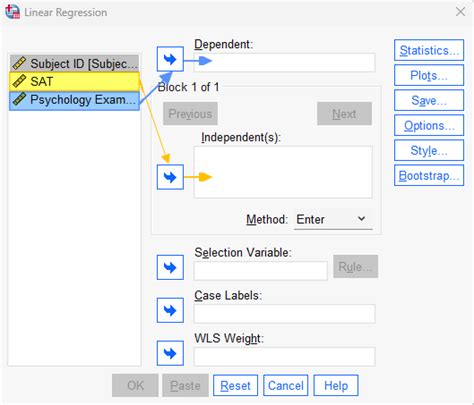
Task: Open the Plots dialog
Action: [429, 75]
